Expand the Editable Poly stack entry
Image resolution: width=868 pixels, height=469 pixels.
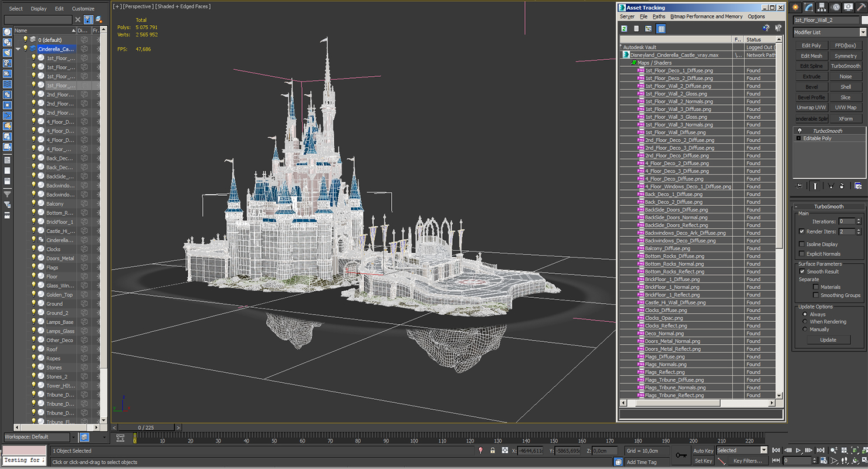point(798,138)
